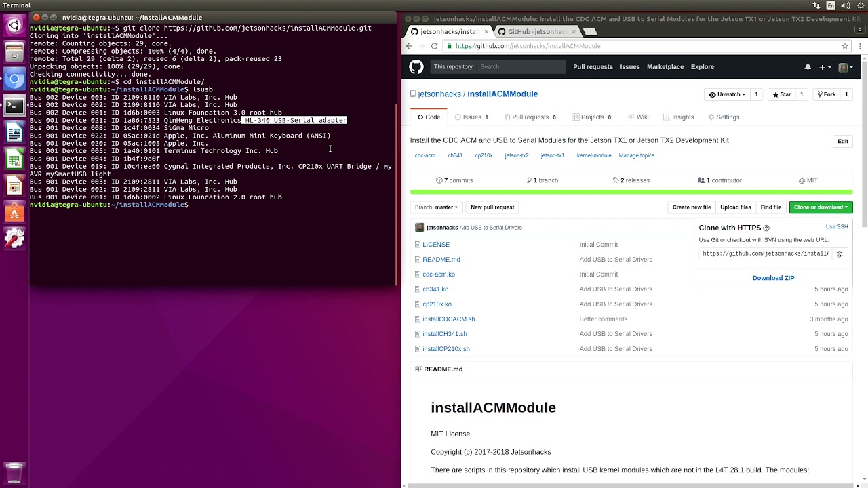Image resolution: width=868 pixels, height=488 pixels.
Task: Open the Insights tab
Action: [678, 117]
